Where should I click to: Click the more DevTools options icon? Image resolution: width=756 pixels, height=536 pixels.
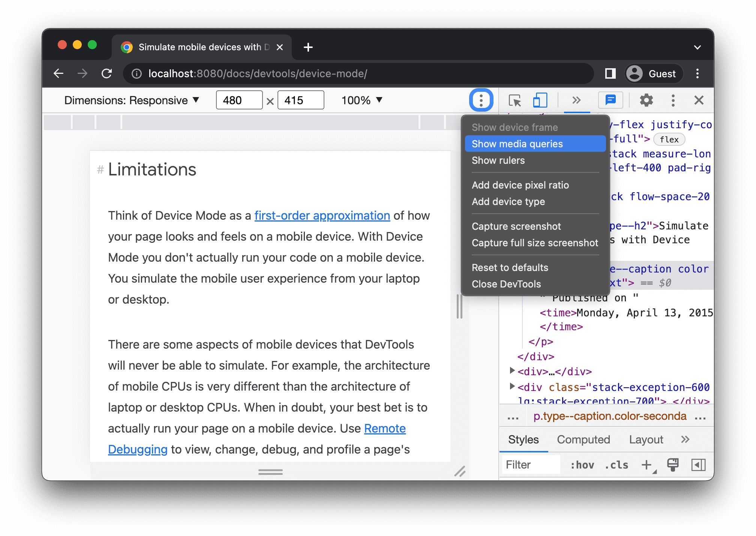(x=673, y=100)
